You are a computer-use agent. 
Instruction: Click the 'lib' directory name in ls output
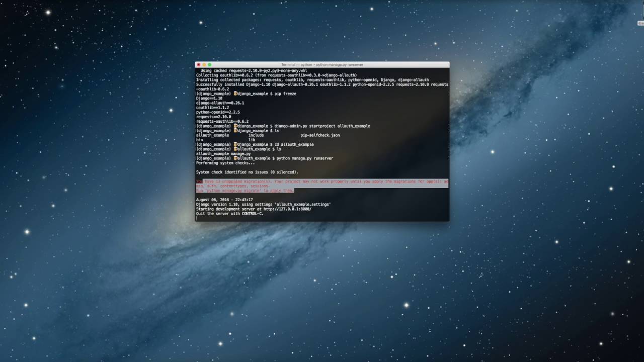pyautogui.click(x=252, y=140)
